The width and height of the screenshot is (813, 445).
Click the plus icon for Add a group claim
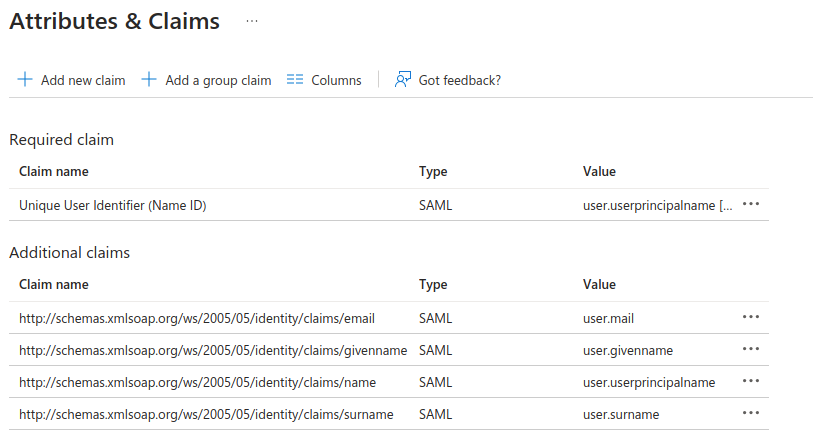pyautogui.click(x=149, y=80)
